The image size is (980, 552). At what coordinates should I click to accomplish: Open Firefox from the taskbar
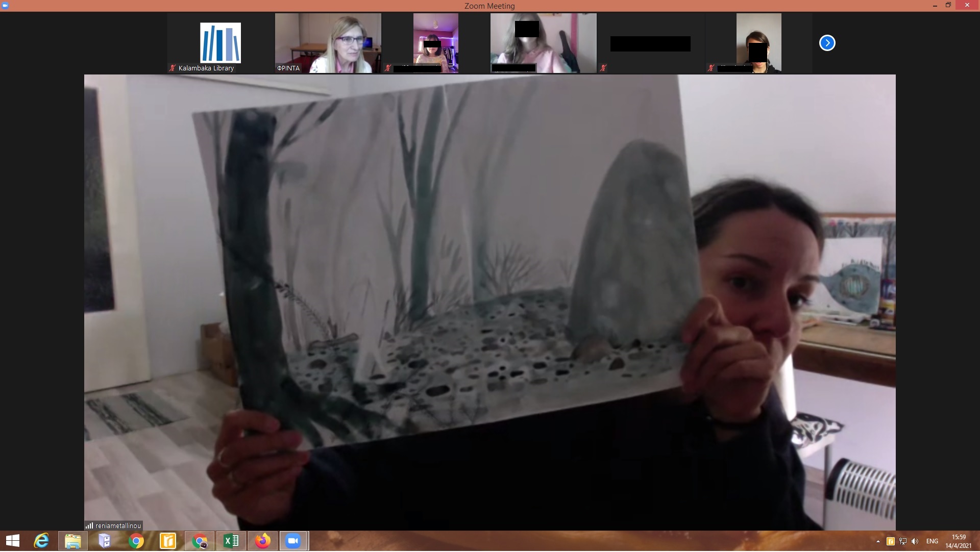[263, 541]
